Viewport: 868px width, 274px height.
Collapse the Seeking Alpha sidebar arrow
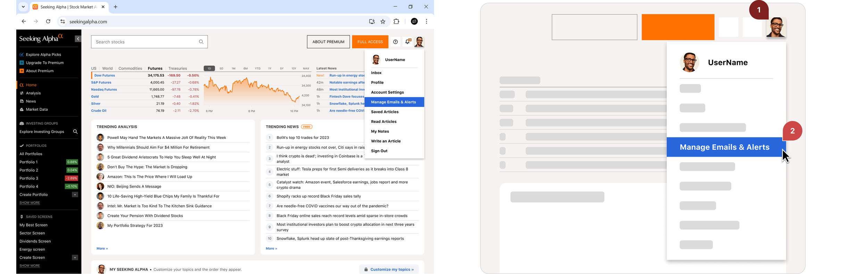click(78, 39)
